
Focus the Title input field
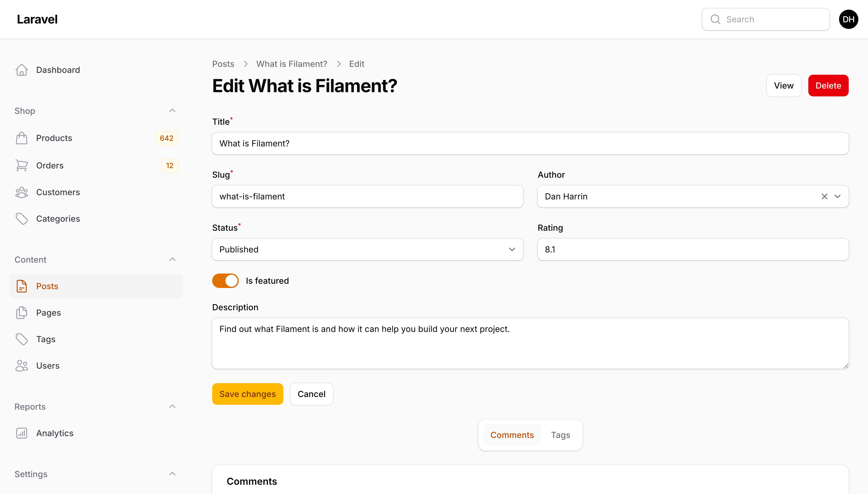click(530, 144)
